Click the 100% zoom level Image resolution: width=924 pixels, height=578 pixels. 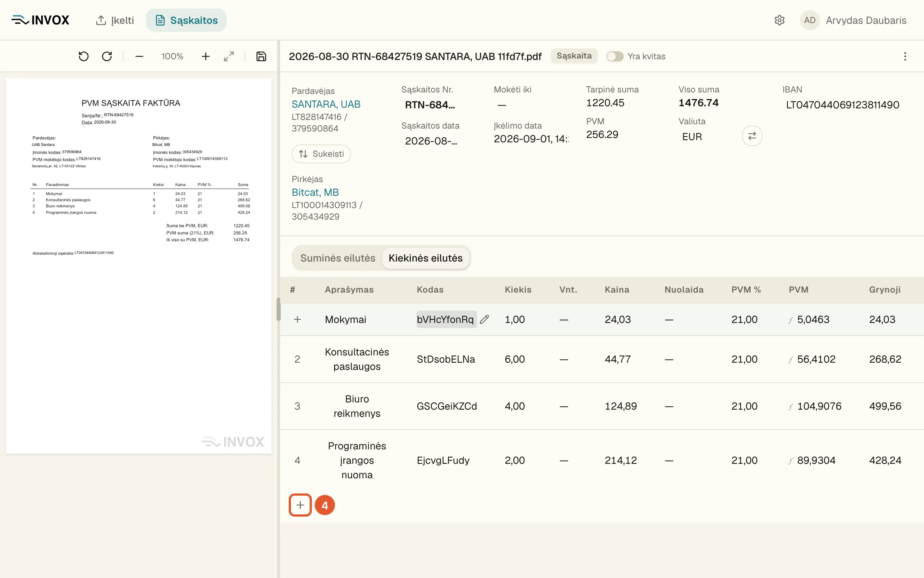[172, 57]
